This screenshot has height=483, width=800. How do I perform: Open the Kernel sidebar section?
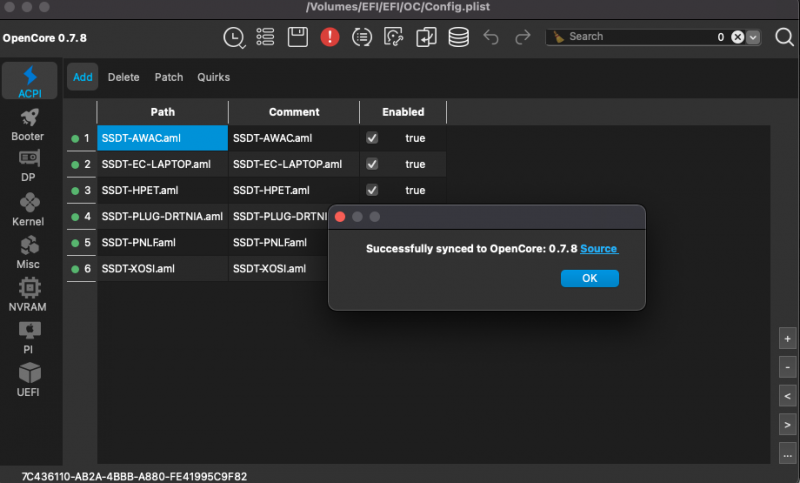[28, 210]
